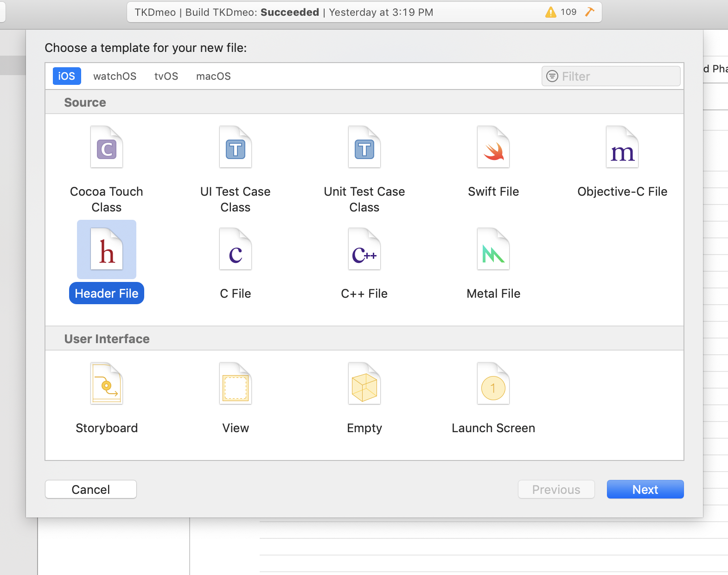
Task: Switch to the watchOS platform tab
Action: (x=115, y=76)
